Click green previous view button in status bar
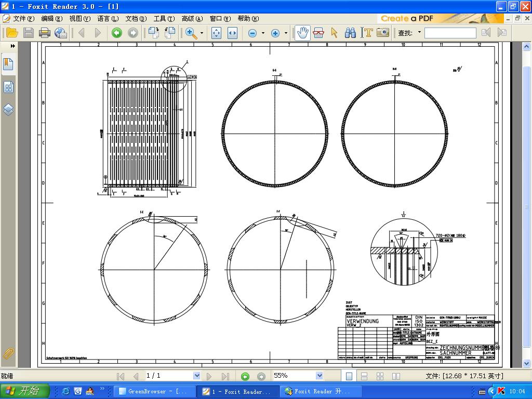Viewport: 532px width, 399px height. pyautogui.click(x=245, y=376)
